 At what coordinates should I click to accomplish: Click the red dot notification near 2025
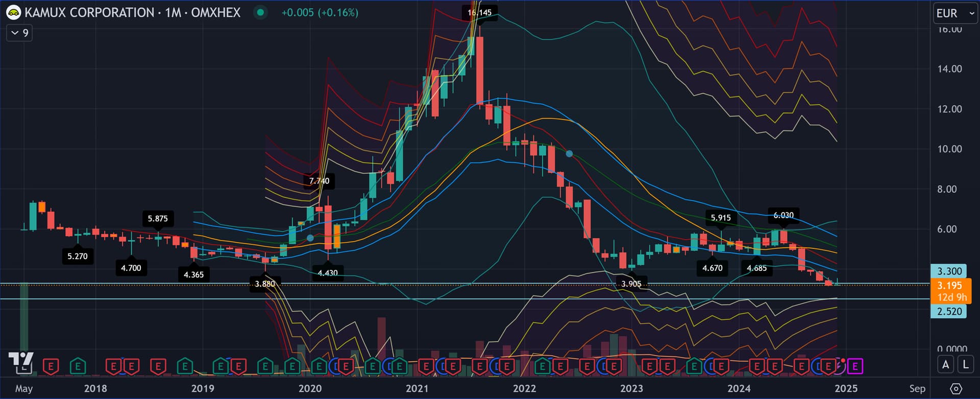(x=843, y=361)
